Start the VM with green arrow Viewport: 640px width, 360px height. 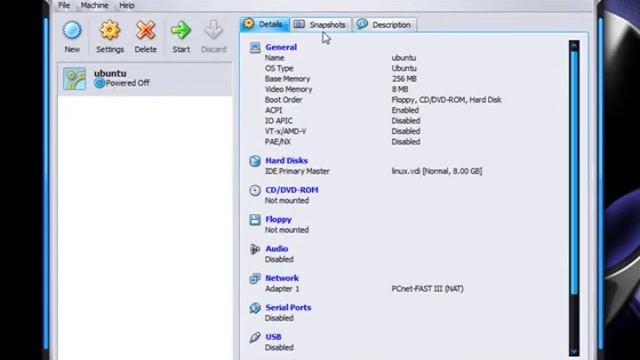point(181,31)
